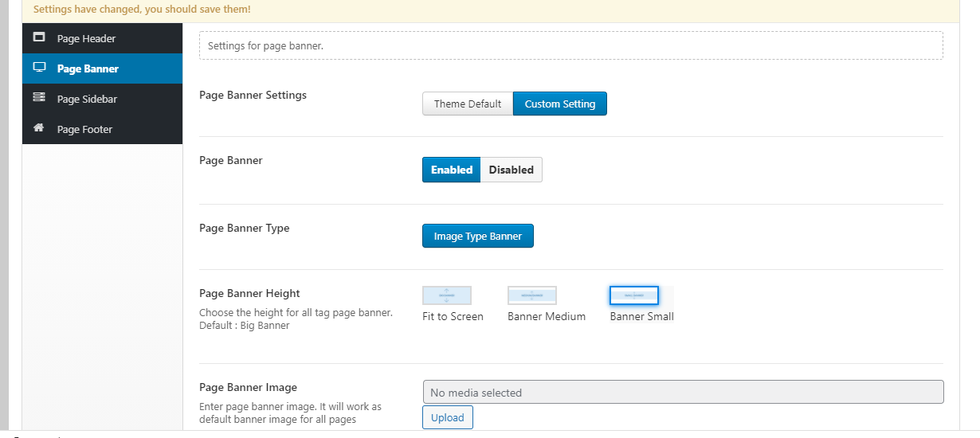This screenshot has width=980, height=438.
Task: Click the Page Footer home icon
Action: (x=39, y=128)
